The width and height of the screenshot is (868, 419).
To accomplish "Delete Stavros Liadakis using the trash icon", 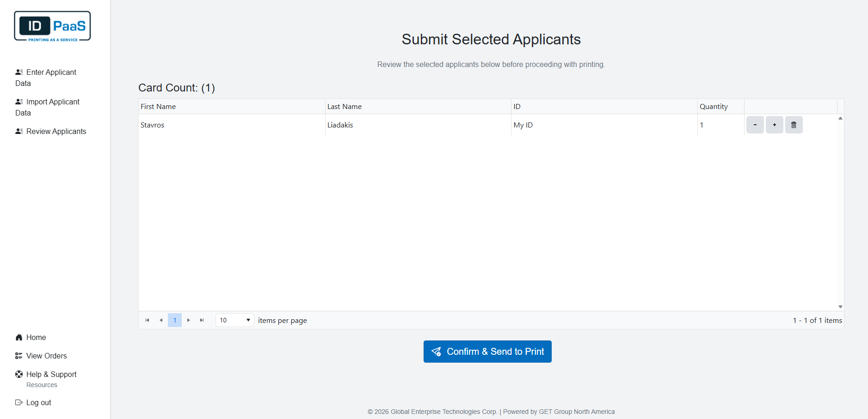I will tap(794, 125).
